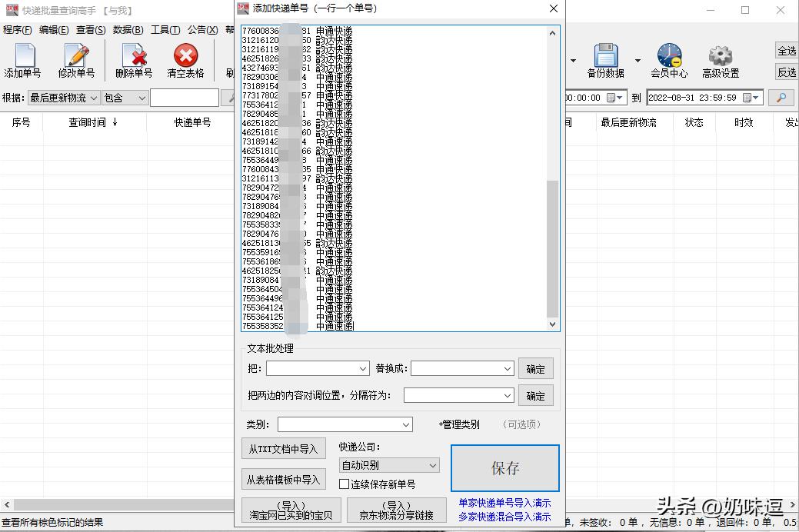799x532 pixels.
Task: Click 从TXT文档中导入 import button
Action: 284,448
